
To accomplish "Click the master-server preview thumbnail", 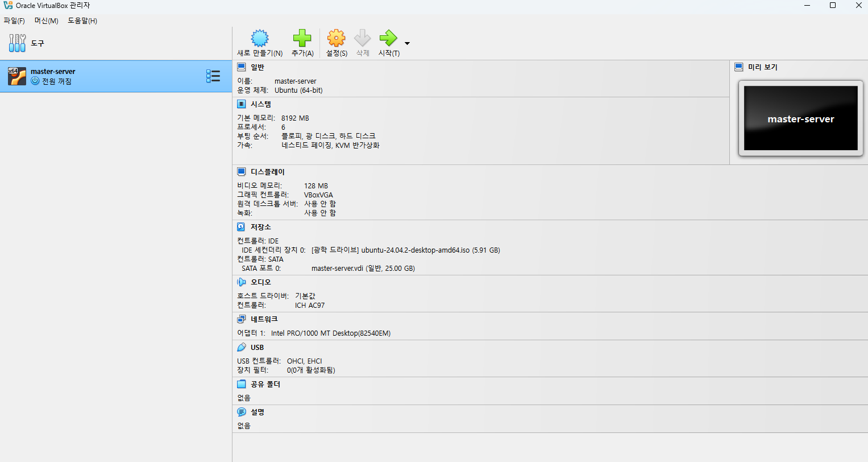I will (x=800, y=118).
